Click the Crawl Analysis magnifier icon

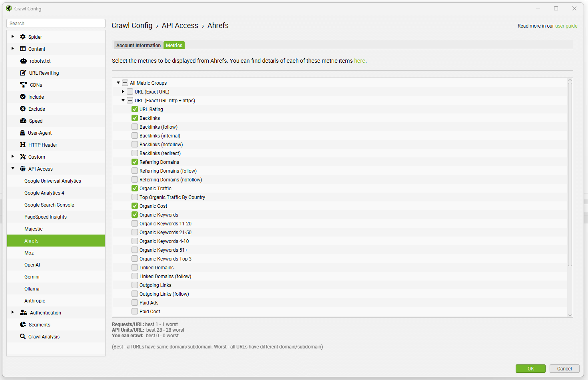click(x=23, y=336)
